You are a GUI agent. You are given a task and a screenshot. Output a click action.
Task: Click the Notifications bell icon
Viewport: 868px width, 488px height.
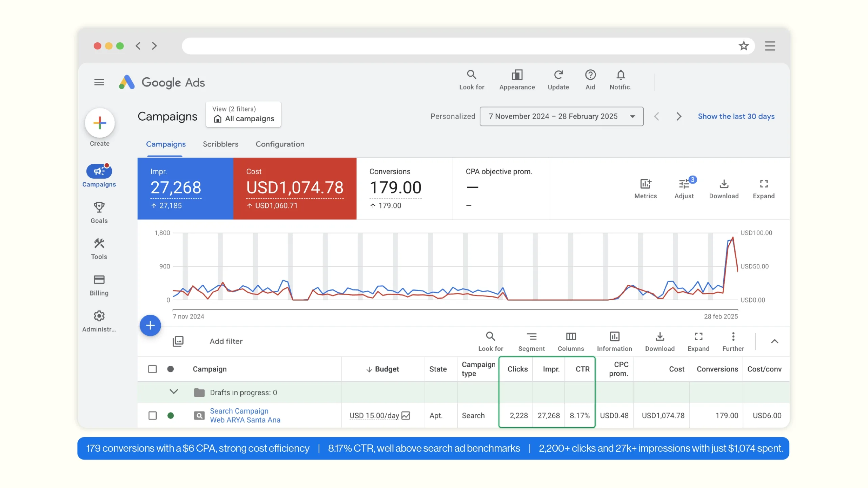(x=620, y=75)
